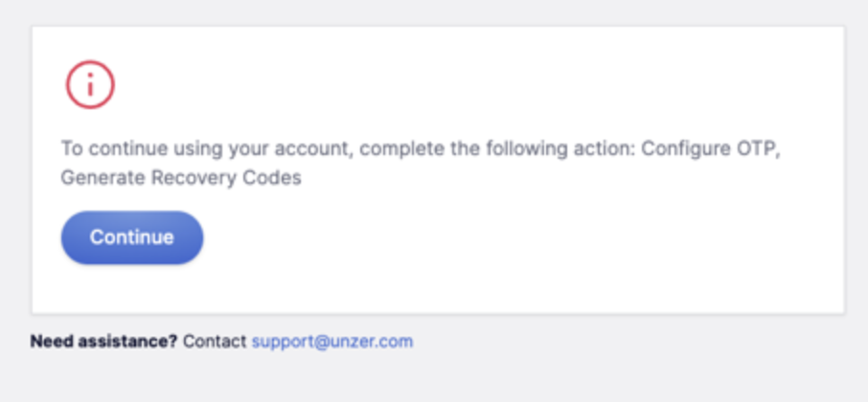Click empty white card area right of Continue
Image resolution: width=868 pixels, height=402 pixels.
(498, 237)
